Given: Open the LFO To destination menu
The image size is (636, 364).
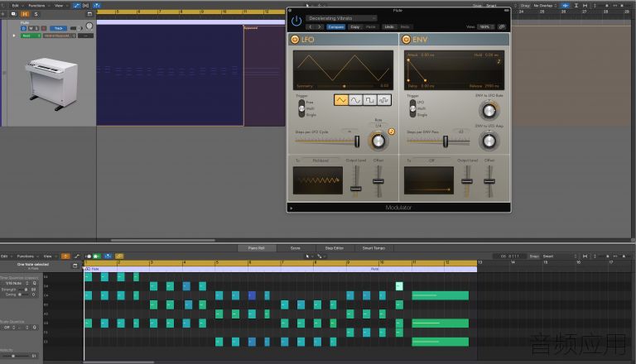Looking at the screenshot, I should tap(320, 160).
